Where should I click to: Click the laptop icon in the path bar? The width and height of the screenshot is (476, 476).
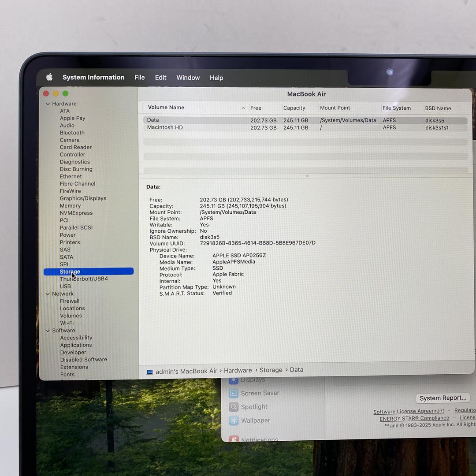pos(150,372)
